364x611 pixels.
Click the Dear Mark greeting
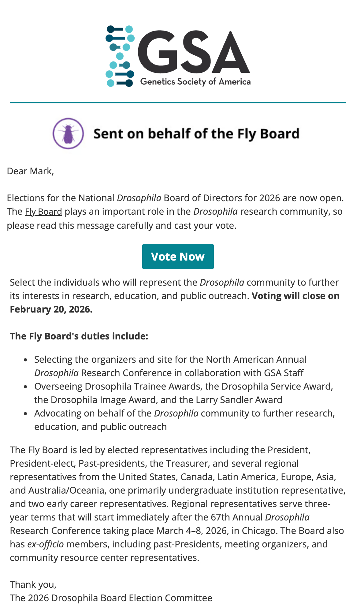(x=30, y=171)
